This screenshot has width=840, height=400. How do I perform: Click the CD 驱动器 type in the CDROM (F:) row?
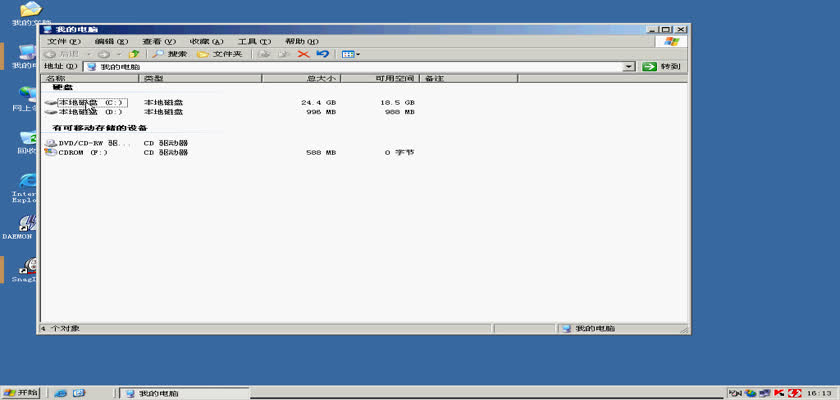[166, 153]
